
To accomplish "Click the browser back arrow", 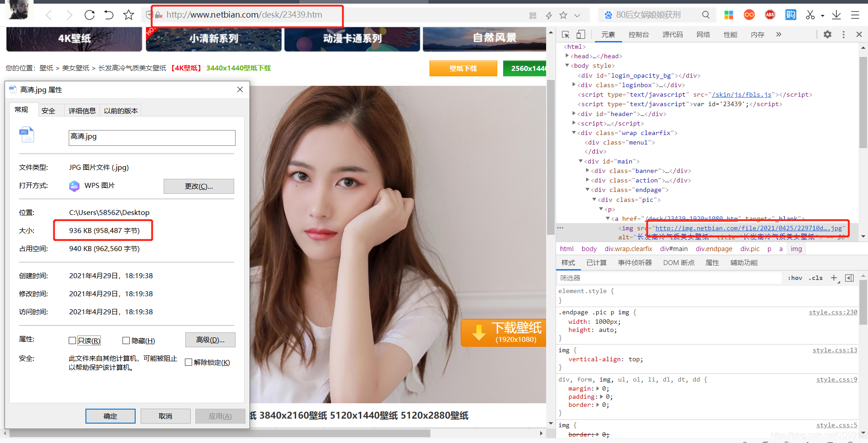I will coord(49,15).
